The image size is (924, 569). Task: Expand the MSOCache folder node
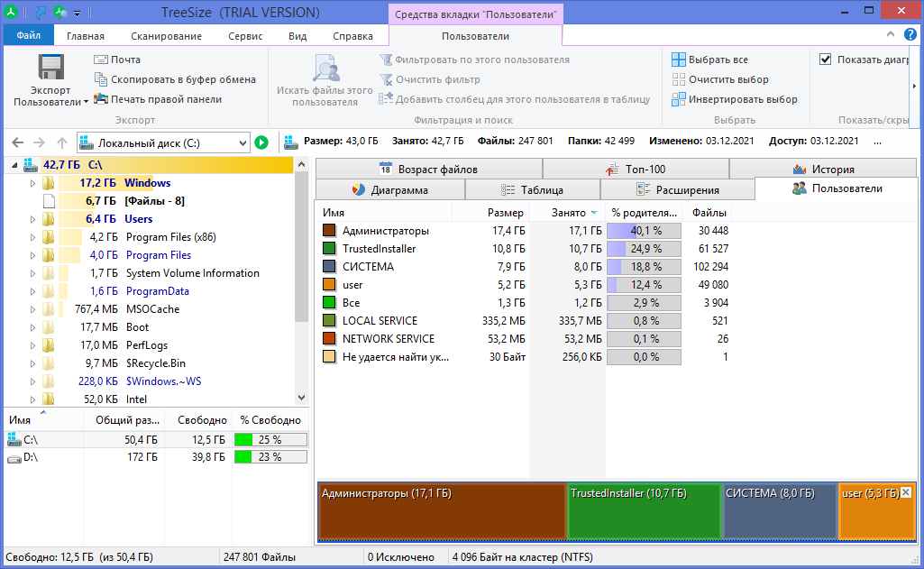point(32,309)
